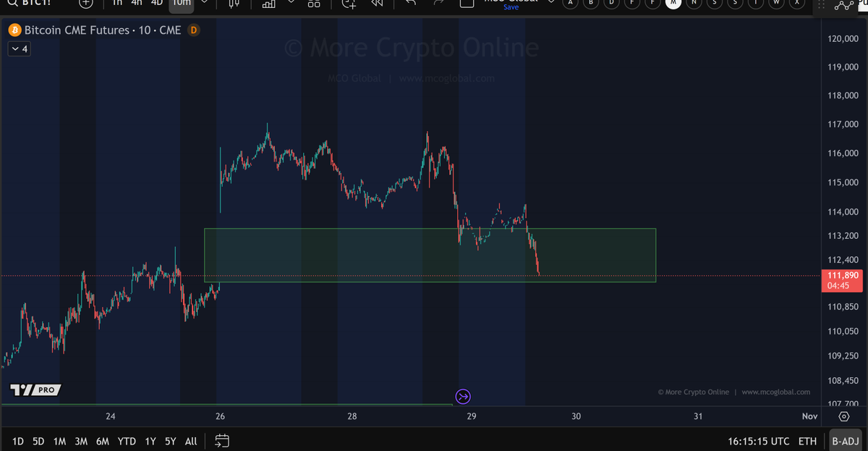
Task: Open the layout setup square icon
Action: point(467,3)
